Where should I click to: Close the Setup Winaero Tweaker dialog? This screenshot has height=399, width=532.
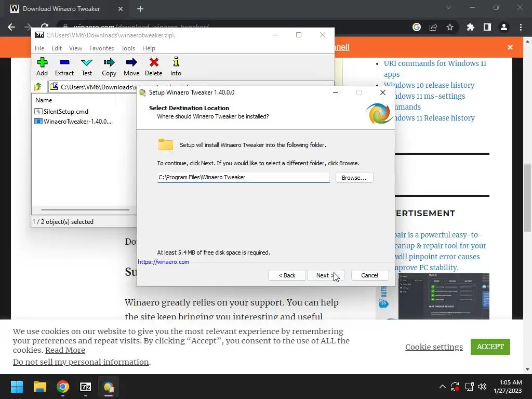383,92
